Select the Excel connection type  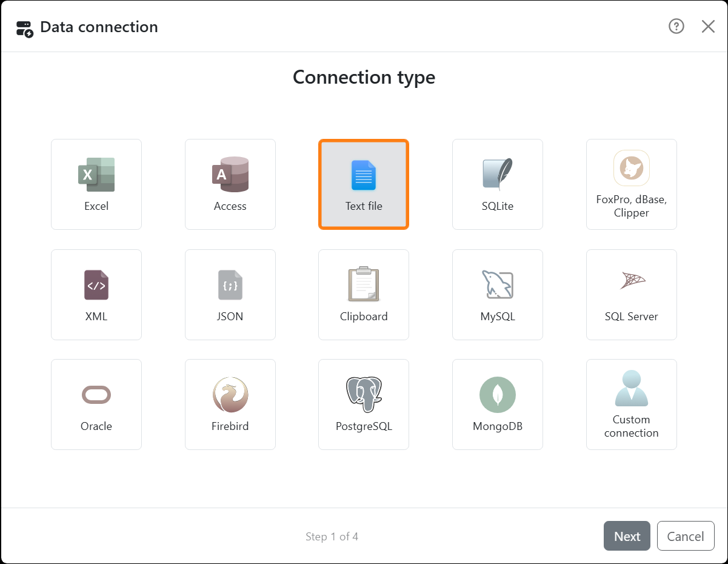tap(96, 184)
